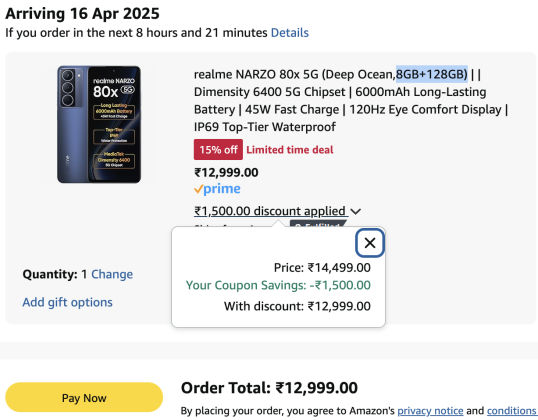Change the item quantity
Viewport: 538px width, 420px height.
[x=112, y=274]
